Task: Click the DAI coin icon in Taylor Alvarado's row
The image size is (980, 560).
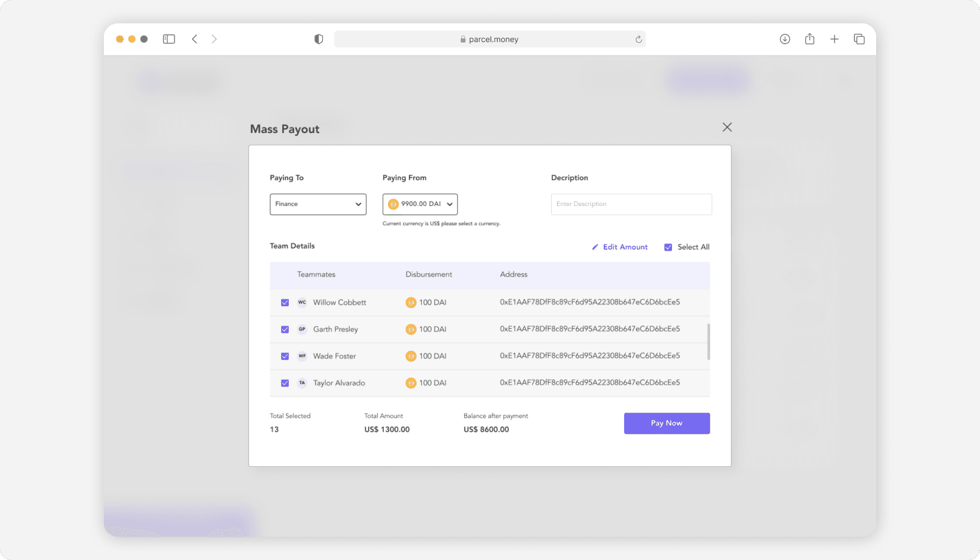Action: tap(411, 383)
